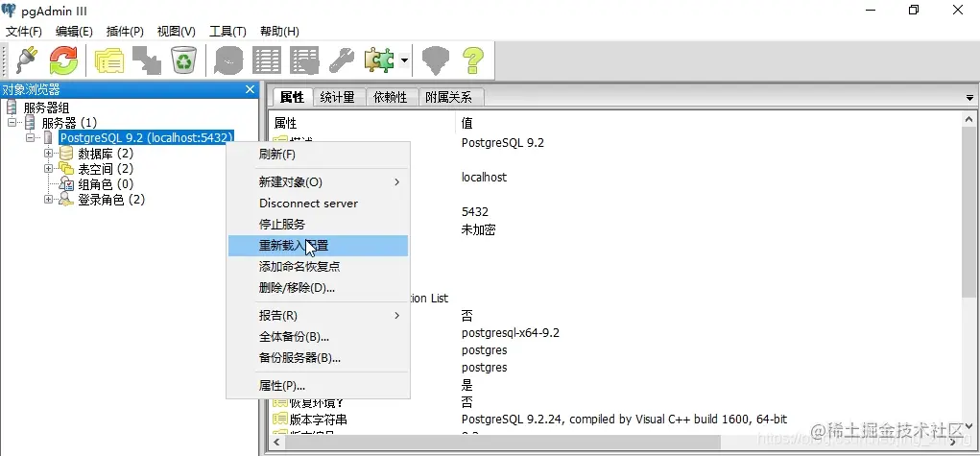Image resolution: width=980 pixels, height=456 pixels.
Task: Click the 组角色 group role icon
Action: coord(66,184)
